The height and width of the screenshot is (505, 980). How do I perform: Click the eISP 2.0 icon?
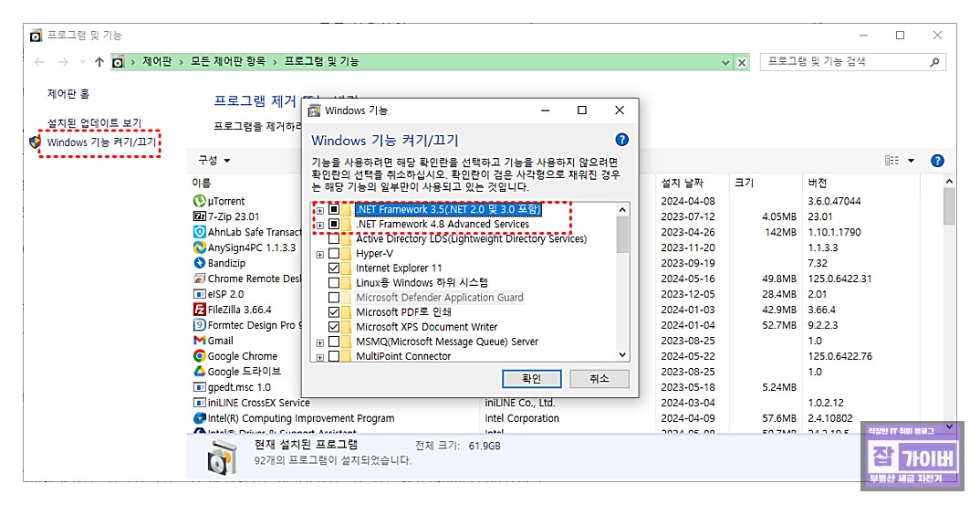click(x=199, y=294)
